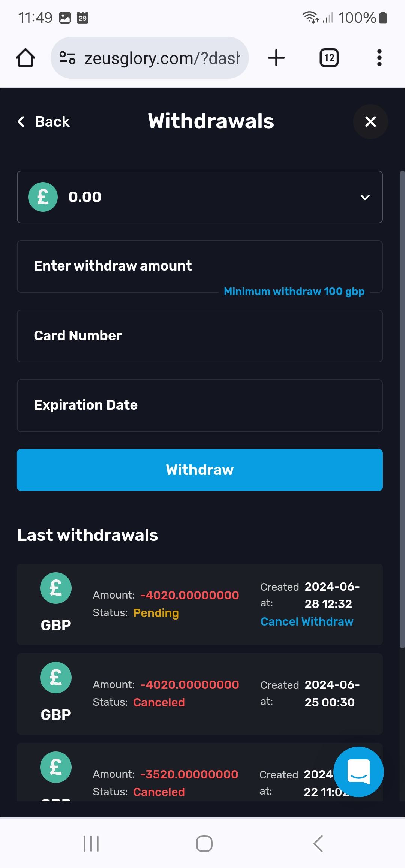
Task: Cancel the pending 4020 GBP withdrawal
Action: click(x=307, y=621)
